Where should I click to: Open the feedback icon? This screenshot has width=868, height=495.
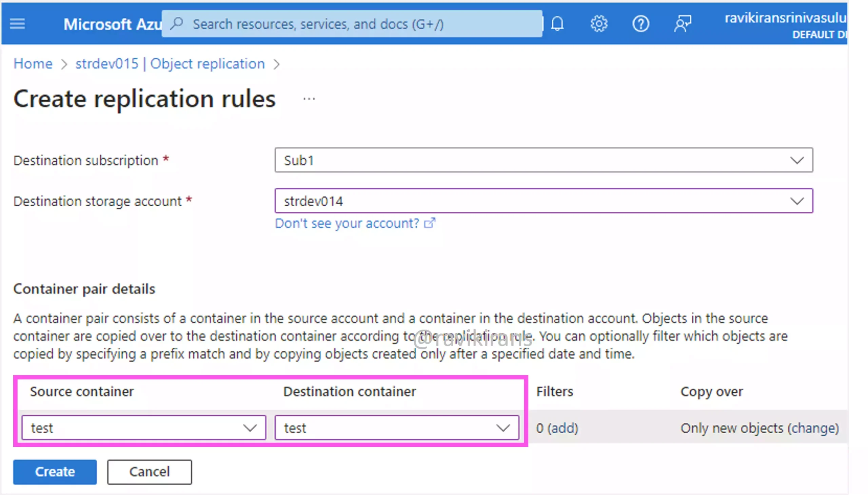click(x=682, y=24)
